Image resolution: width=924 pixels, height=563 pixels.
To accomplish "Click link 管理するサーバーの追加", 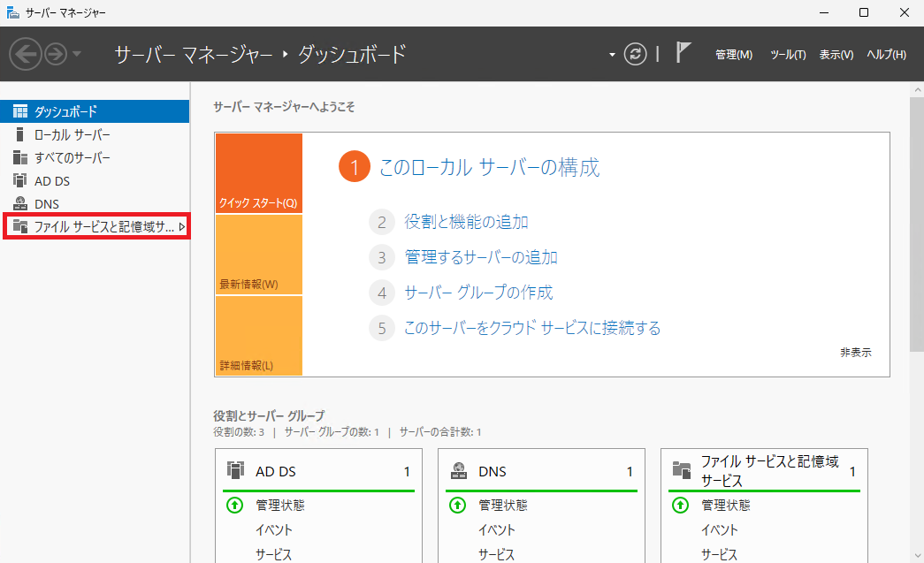I will (x=481, y=257).
